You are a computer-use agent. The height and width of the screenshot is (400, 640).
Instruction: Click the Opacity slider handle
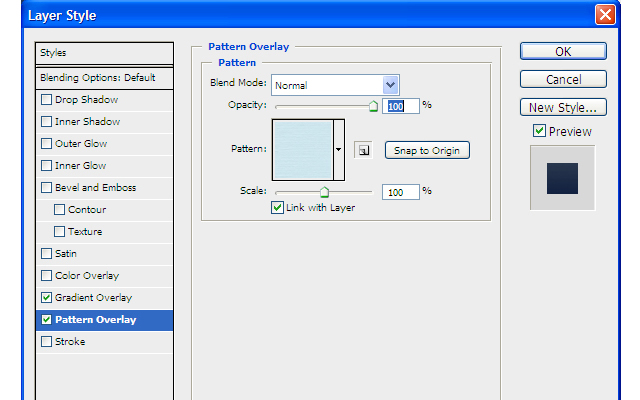pyautogui.click(x=373, y=105)
